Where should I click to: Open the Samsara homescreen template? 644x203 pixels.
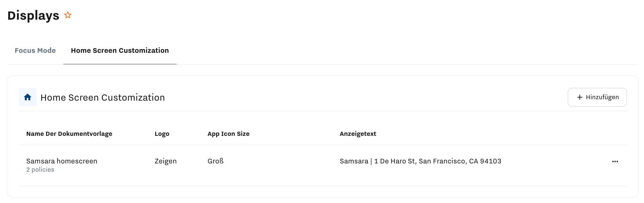[62, 161]
